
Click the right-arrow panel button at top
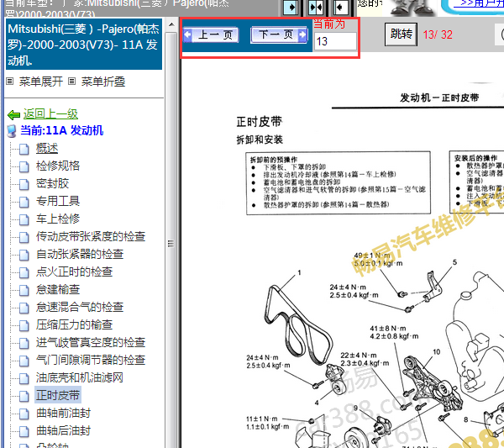click(291, 8)
